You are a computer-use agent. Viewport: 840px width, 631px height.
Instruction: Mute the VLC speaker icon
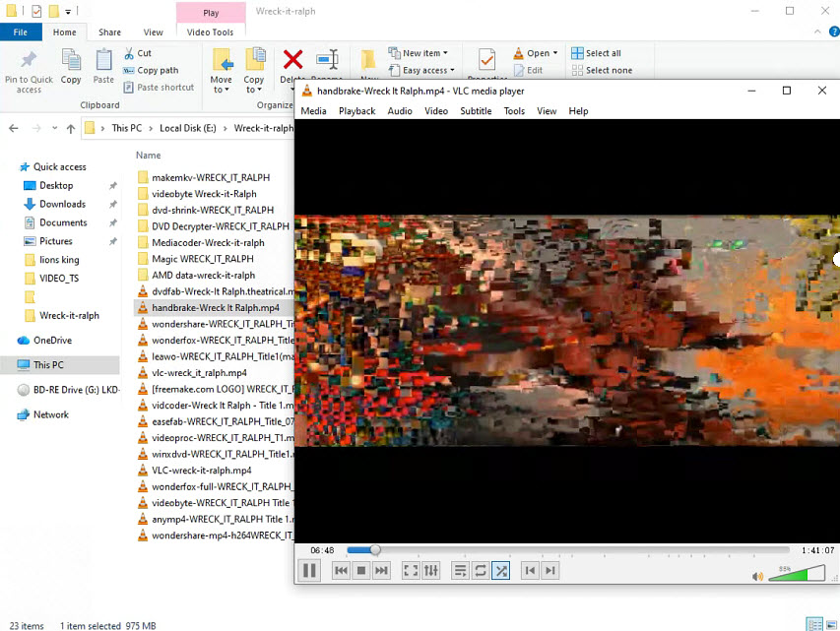(x=757, y=576)
